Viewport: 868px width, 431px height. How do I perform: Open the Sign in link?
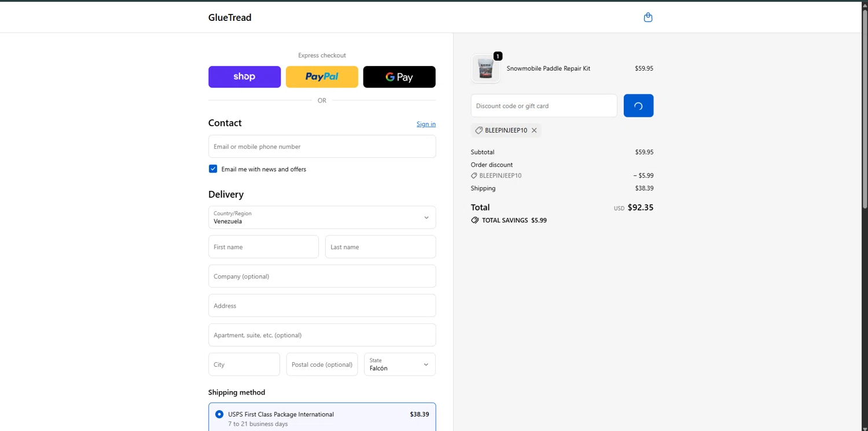[x=426, y=124]
